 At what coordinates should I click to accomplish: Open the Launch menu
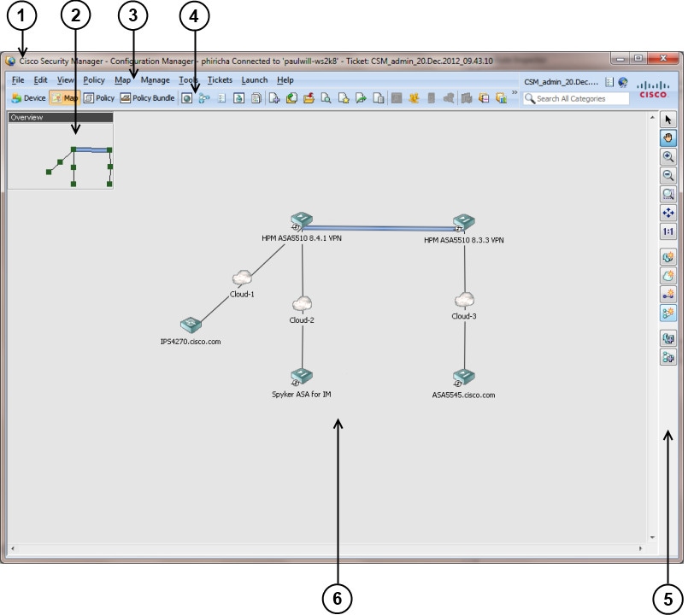coord(255,80)
